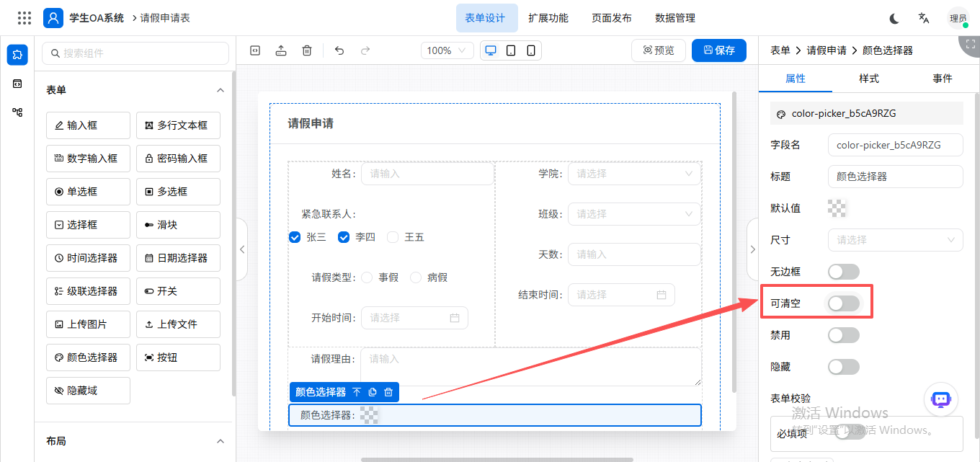Check the 王五 checkbox

(393, 237)
